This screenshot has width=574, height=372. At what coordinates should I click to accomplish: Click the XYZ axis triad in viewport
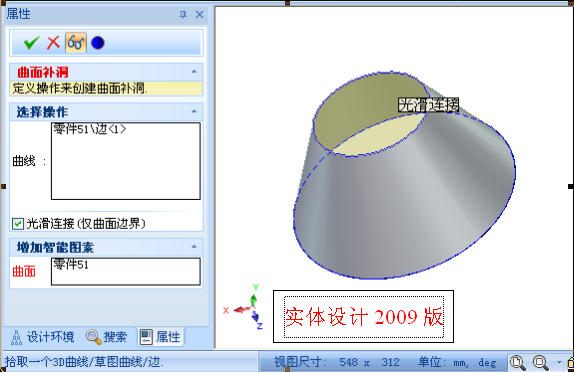[243, 307]
